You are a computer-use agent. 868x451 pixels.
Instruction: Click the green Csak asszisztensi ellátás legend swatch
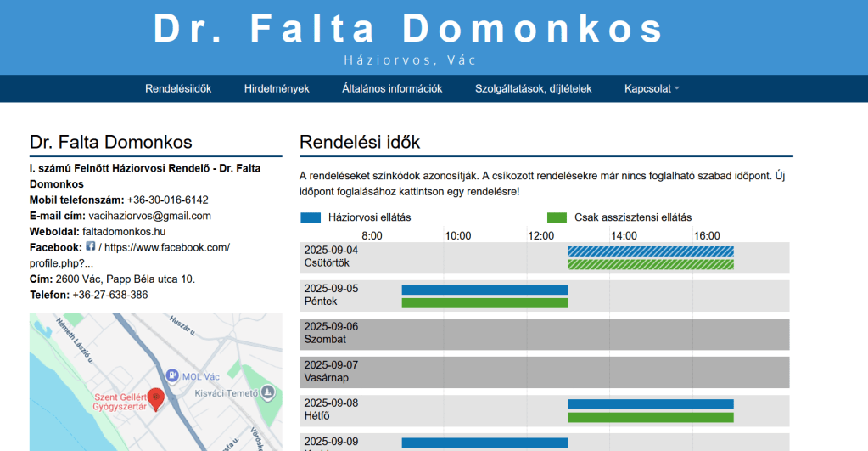(x=557, y=217)
